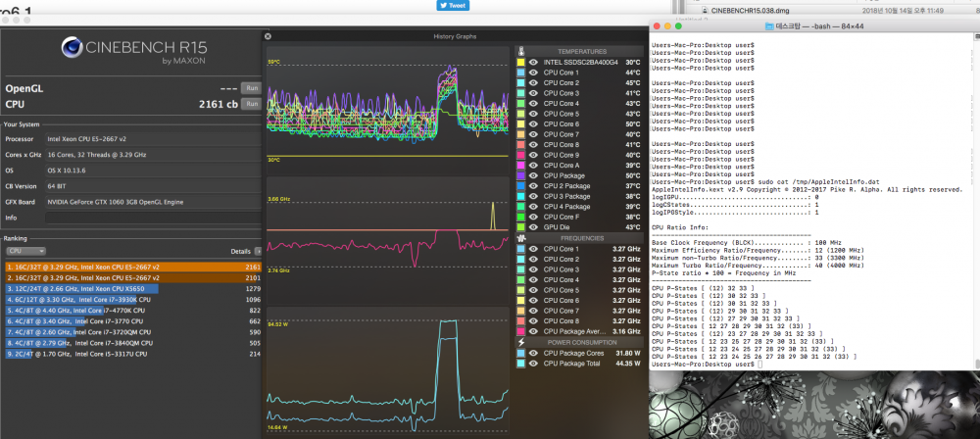Viewport: 980px width, 439px height.
Task: Click the 64 BIT CB Version field
Action: (153, 186)
